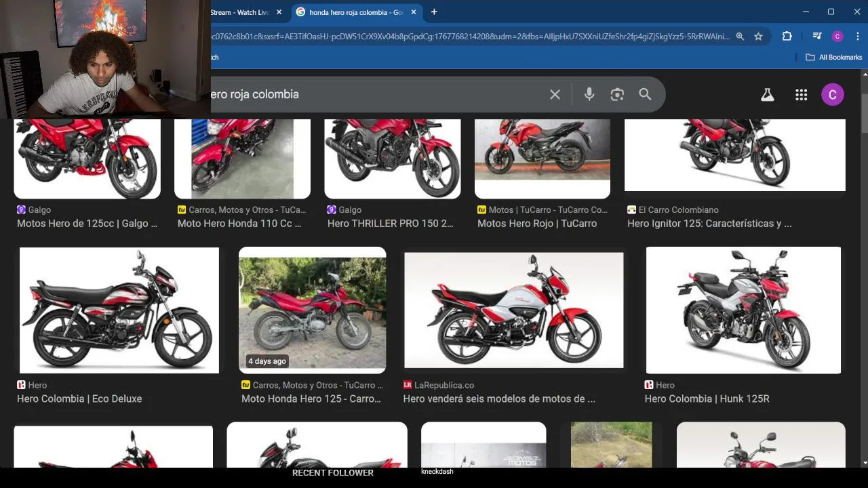This screenshot has height=488, width=868.
Task: Click the Hero source label above Eco Deluxe
Action: point(37,385)
